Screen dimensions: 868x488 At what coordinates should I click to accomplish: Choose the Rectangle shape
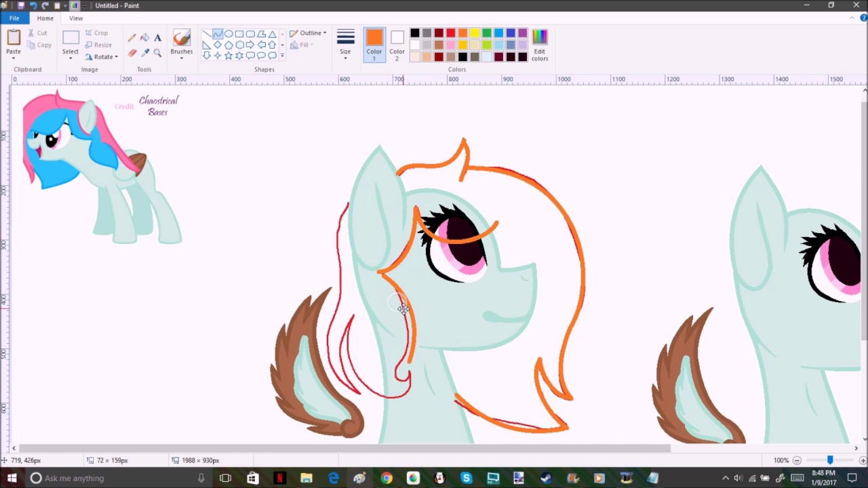(x=239, y=34)
